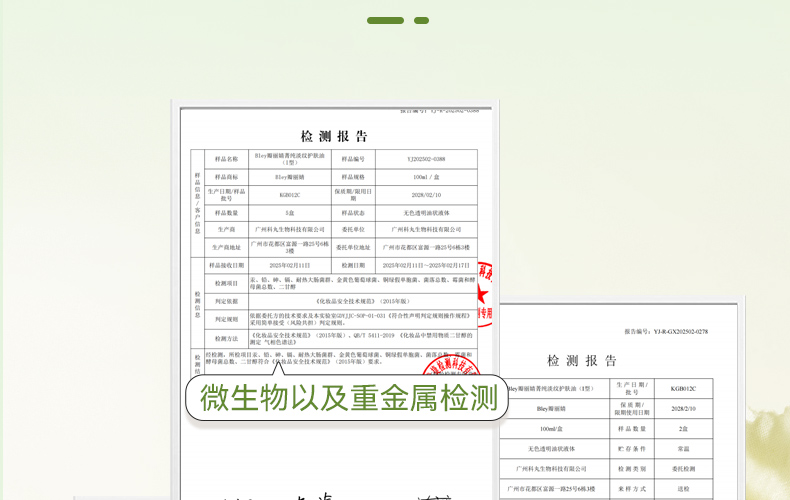790x500 pixels.
Task: Click the 样品规格 label in left report
Action: coord(353,177)
